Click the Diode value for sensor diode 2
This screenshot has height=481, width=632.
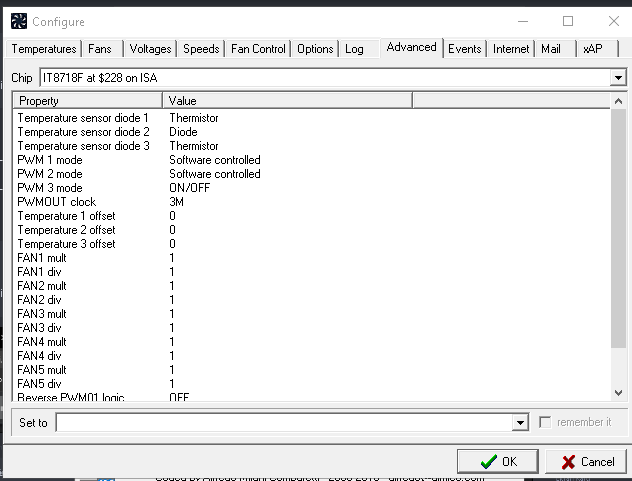coord(183,132)
